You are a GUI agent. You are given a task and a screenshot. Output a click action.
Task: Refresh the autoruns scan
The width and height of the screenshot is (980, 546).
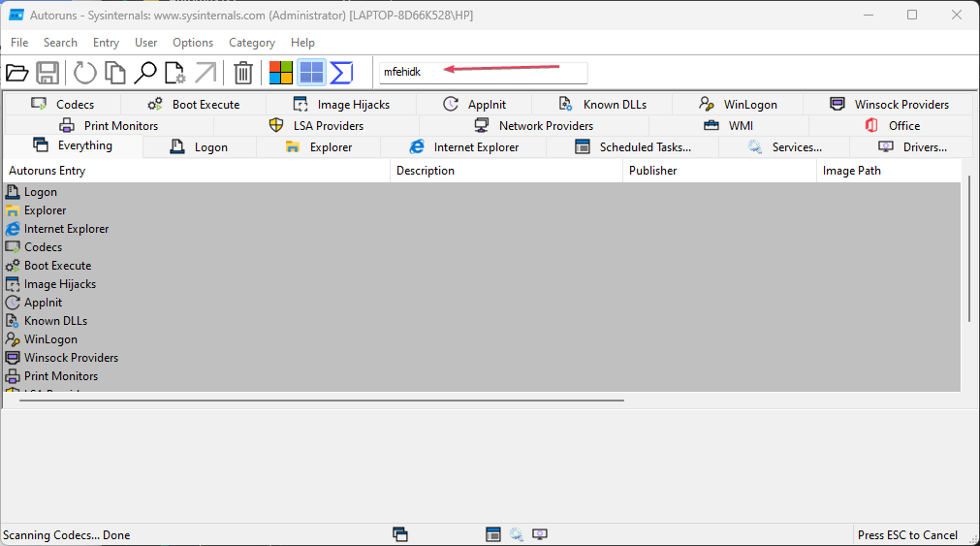point(84,73)
